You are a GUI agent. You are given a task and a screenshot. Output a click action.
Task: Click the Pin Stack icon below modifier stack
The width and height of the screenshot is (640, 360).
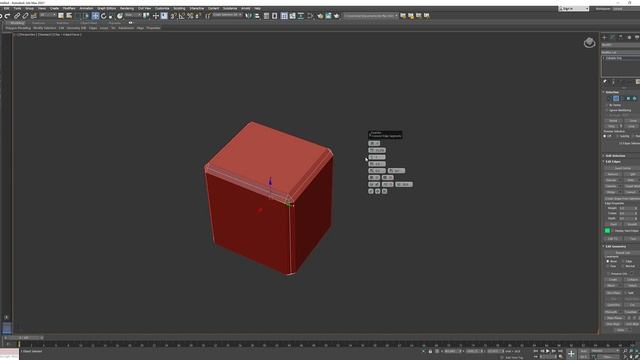coord(605,81)
